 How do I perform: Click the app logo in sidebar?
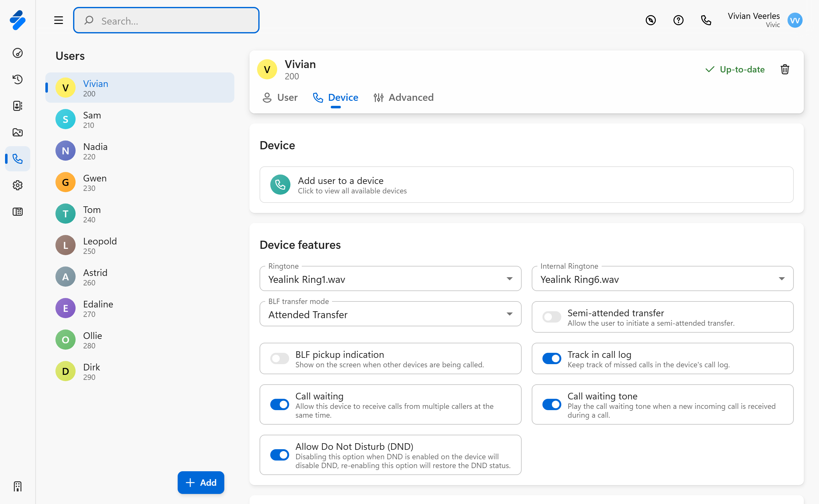point(18,20)
